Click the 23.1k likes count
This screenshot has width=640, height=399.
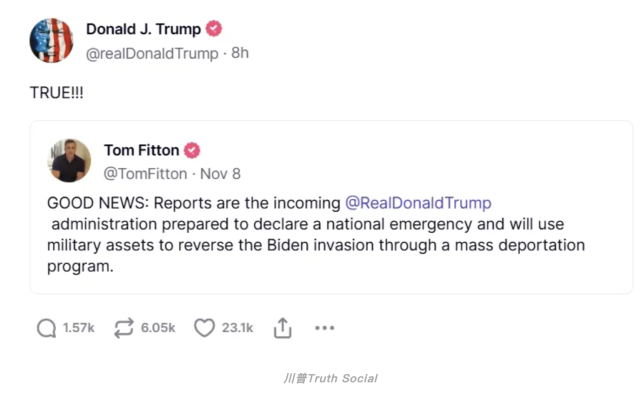tap(238, 328)
